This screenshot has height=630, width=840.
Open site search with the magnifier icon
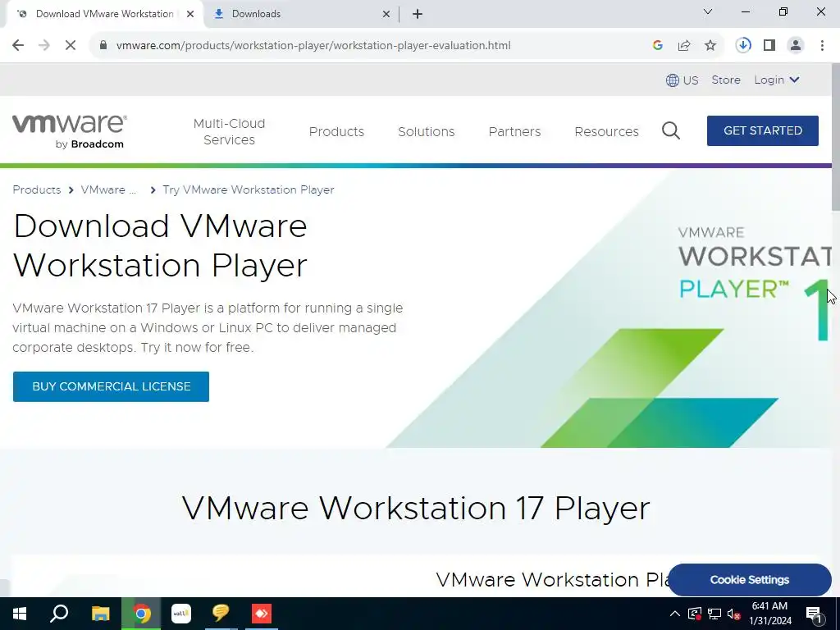tap(671, 130)
